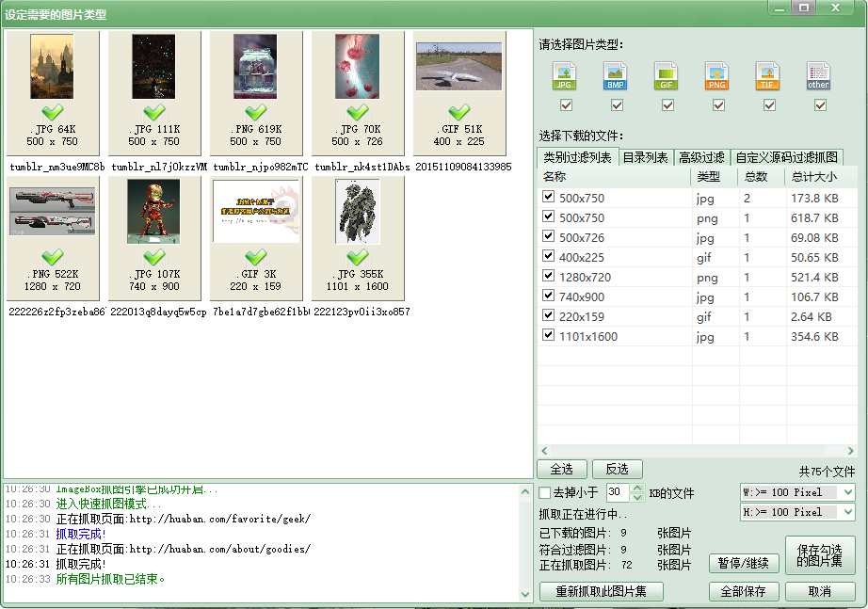Click the 'other' file type icon

pyautogui.click(x=818, y=76)
